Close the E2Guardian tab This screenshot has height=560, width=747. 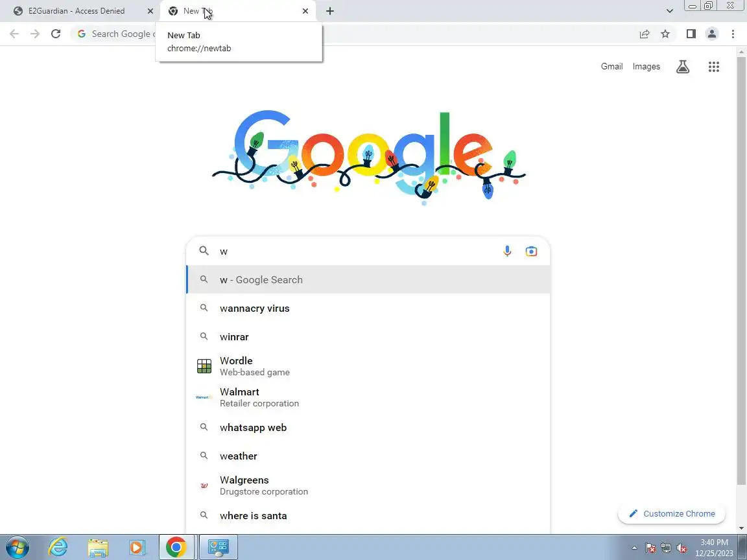[x=150, y=11]
